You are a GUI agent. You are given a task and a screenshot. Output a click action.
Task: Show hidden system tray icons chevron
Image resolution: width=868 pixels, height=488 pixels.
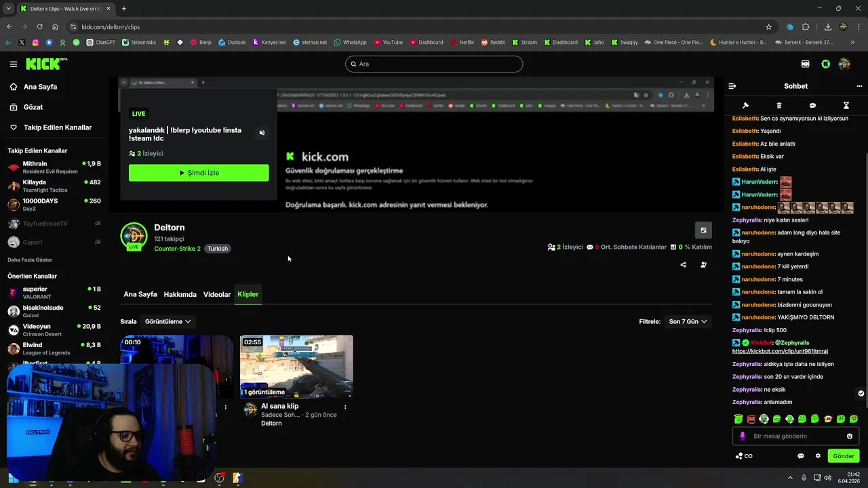point(791,478)
